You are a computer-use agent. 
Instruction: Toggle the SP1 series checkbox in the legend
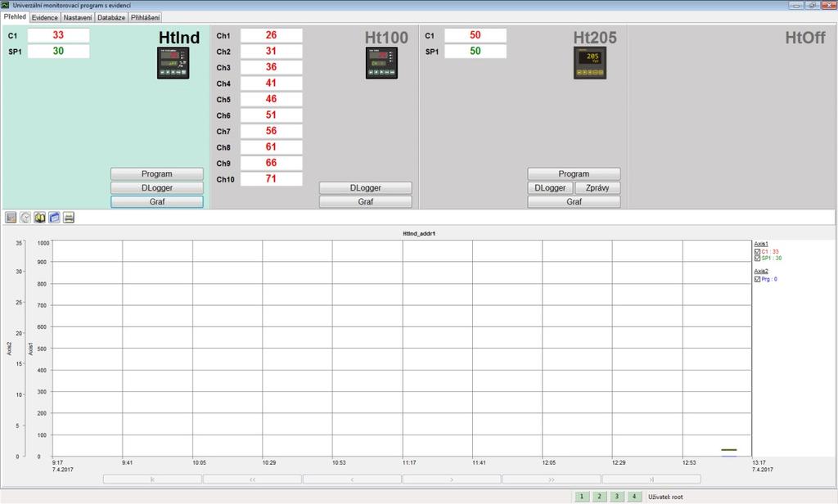click(x=757, y=259)
